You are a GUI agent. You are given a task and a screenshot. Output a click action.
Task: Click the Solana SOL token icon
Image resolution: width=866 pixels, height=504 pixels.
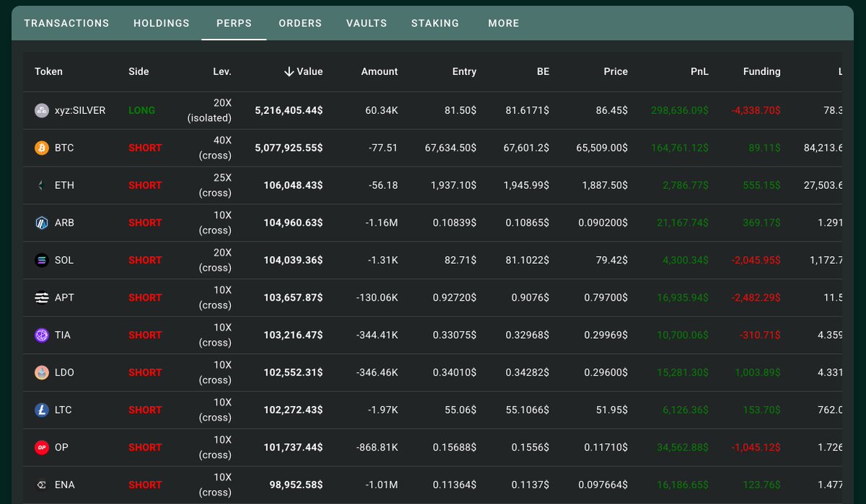click(42, 260)
